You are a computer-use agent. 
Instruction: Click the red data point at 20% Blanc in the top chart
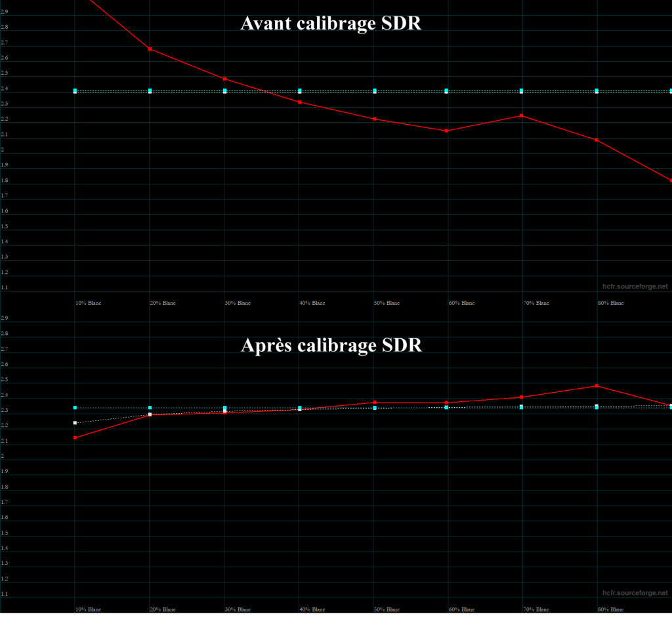[x=150, y=49]
